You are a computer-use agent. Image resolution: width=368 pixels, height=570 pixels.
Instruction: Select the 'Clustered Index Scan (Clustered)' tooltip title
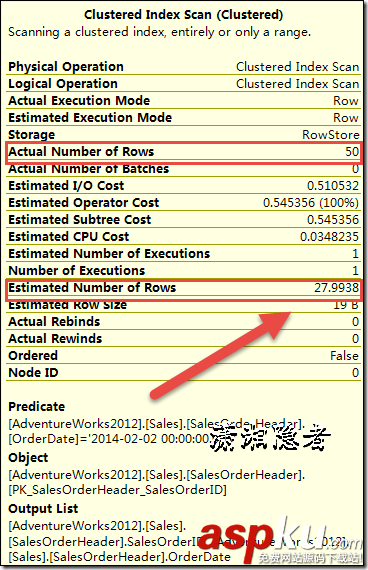pyautogui.click(x=184, y=15)
